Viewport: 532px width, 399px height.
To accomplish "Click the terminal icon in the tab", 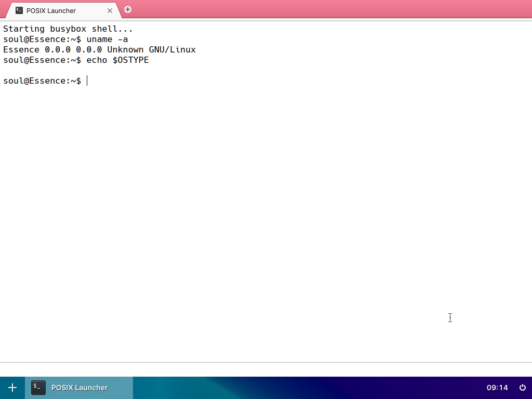I will tap(19, 10).
